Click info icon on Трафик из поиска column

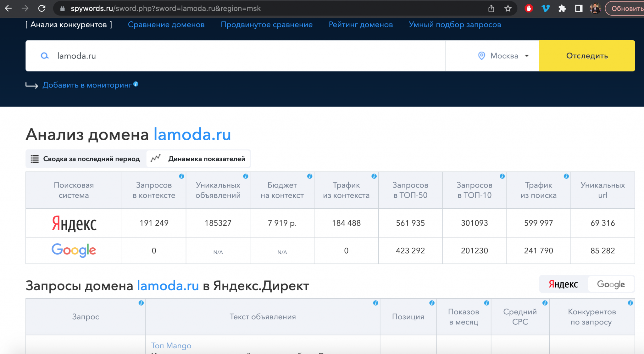(x=566, y=176)
